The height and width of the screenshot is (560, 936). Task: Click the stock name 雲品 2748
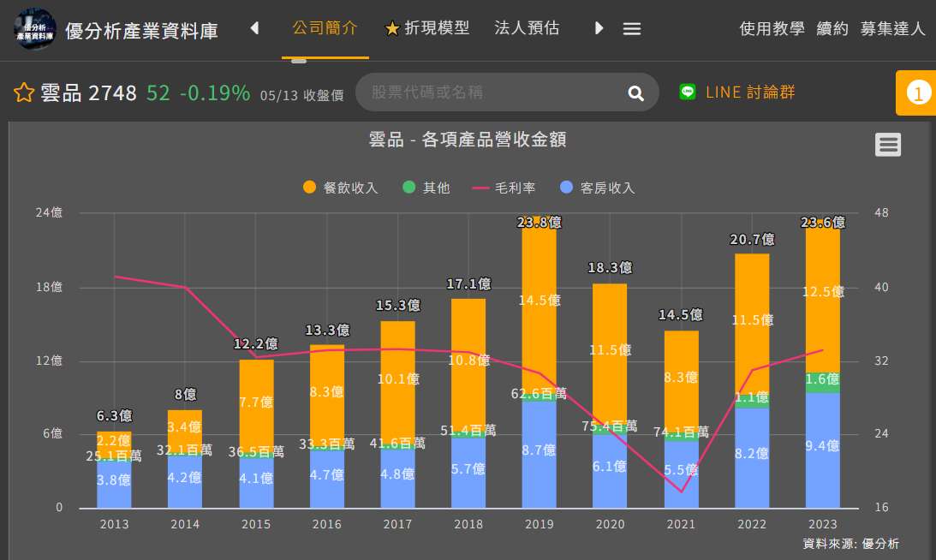88,92
